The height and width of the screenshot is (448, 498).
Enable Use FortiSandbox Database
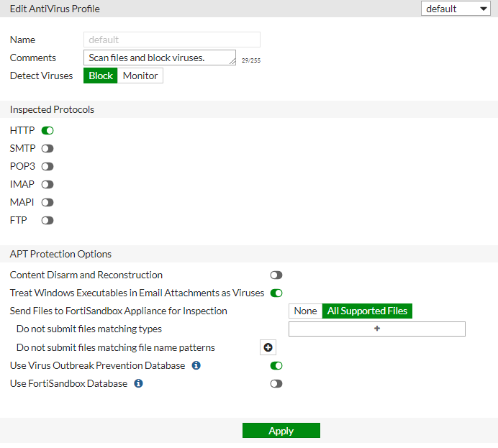point(276,383)
